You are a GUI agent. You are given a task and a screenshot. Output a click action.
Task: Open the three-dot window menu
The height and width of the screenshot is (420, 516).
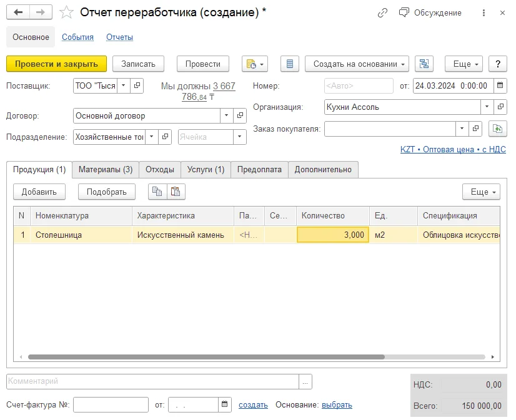click(484, 13)
